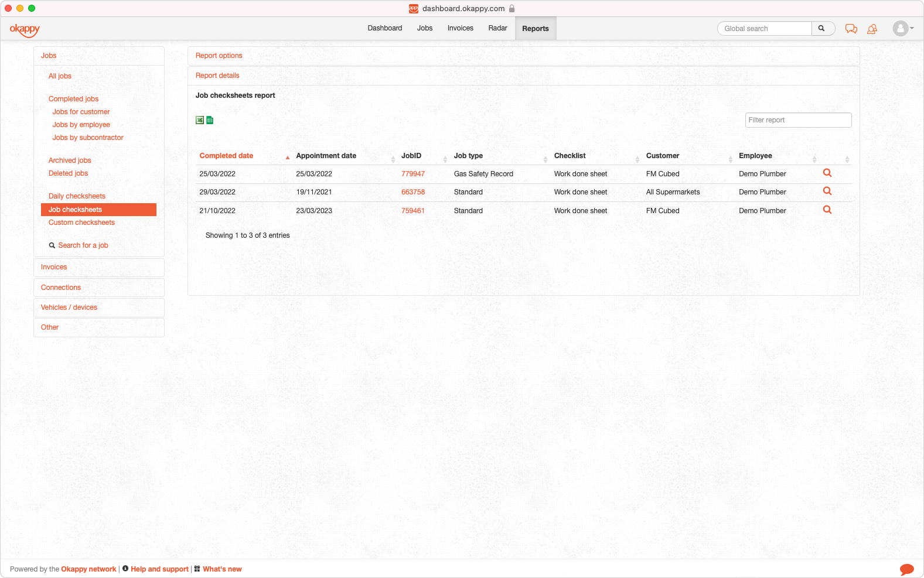Viewport: 924px width, 578px height.
Task: Open Jobs by employee report
Action: pyautogui.click(x=81, y=125)
